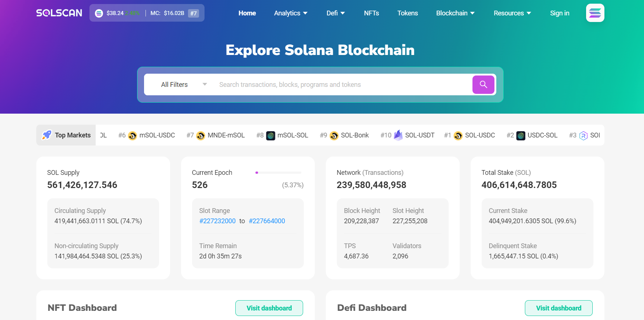
Task: Open the Solana gradient icon button
Action: pos(595,13)
